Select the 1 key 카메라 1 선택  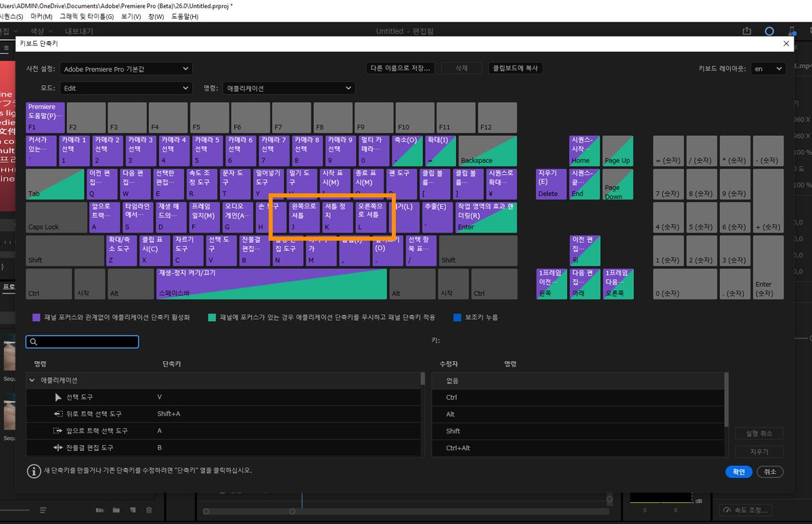pyautogui.click(x=74, y=150)
